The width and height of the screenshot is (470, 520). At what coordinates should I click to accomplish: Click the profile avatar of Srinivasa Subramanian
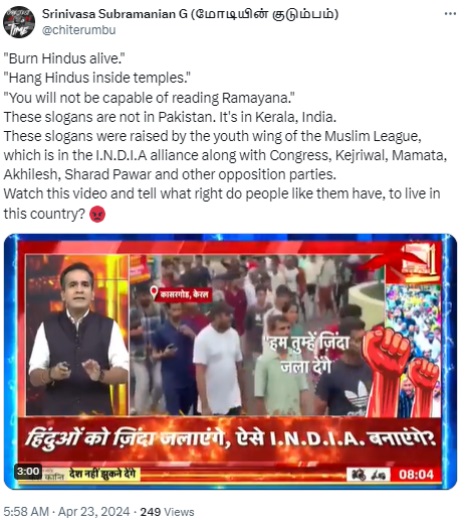click(19, 22)
